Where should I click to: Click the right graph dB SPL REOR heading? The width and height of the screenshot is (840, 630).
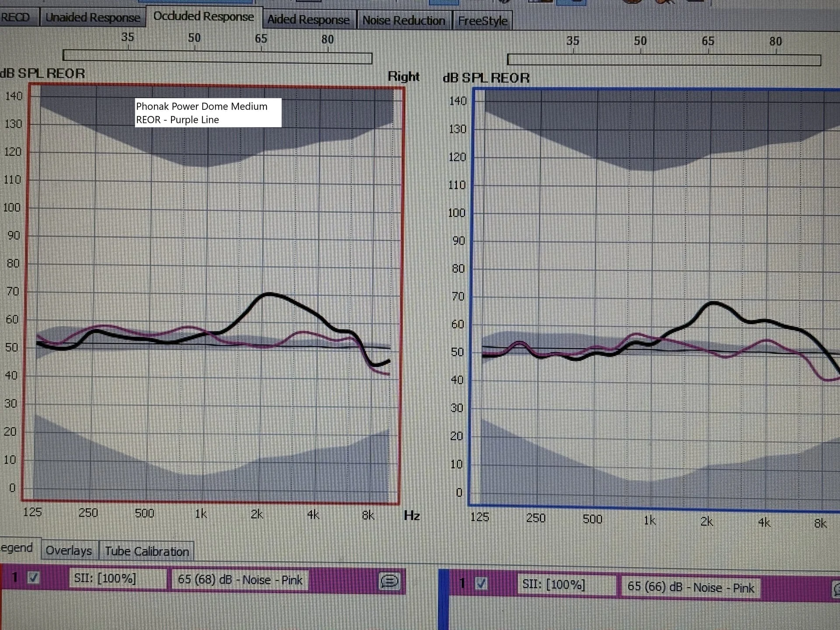(x=486, y=78)
